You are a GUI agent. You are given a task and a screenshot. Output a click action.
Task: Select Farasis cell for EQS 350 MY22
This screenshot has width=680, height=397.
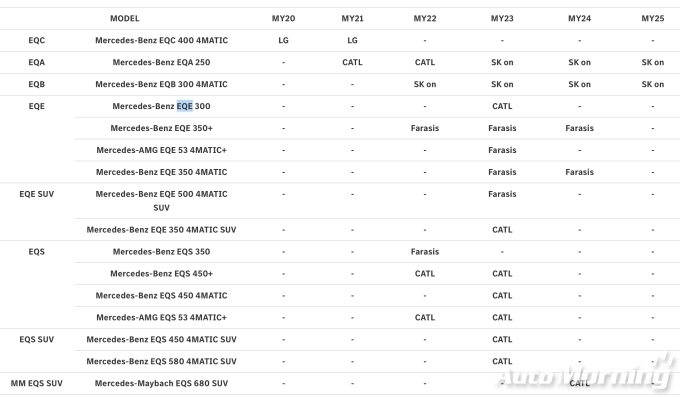[425, 252]
